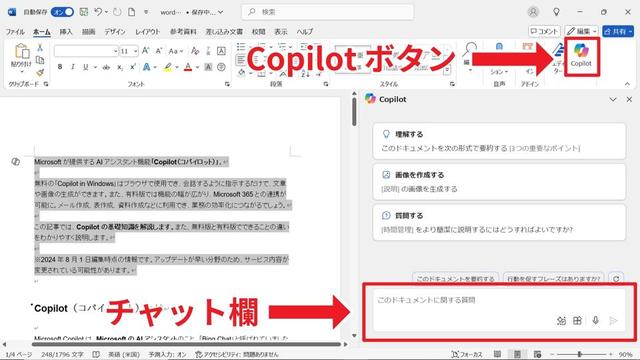Click the send arrow in Copilot chat

(x=613, y=321)
